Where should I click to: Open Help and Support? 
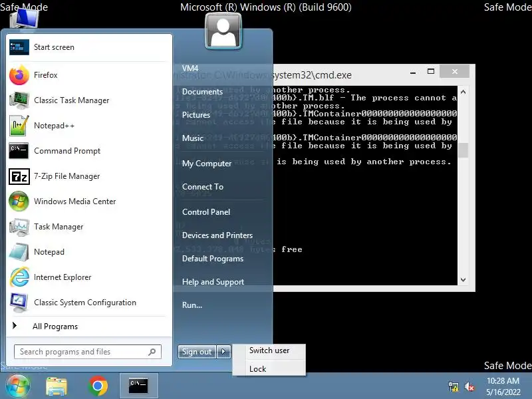pyautogui.click(x=213, y=282)
